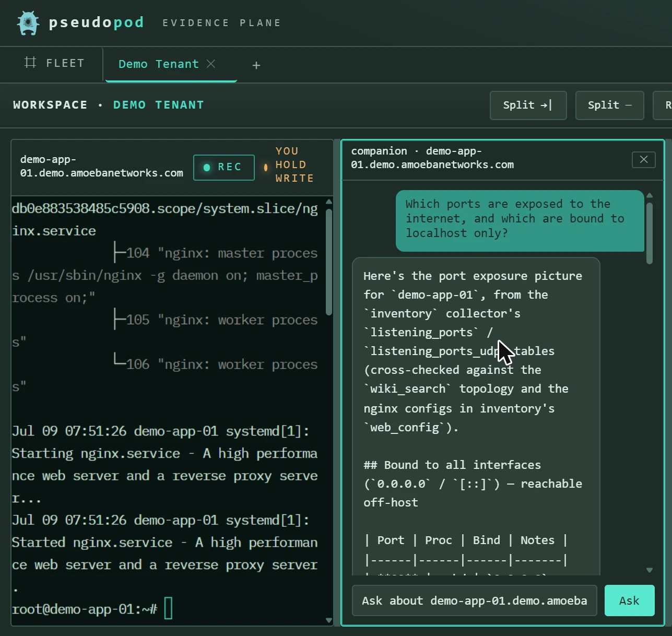Click the WORKSPACE label text
The height and width of the screenshot is (636, 672).
pos(50,105)
